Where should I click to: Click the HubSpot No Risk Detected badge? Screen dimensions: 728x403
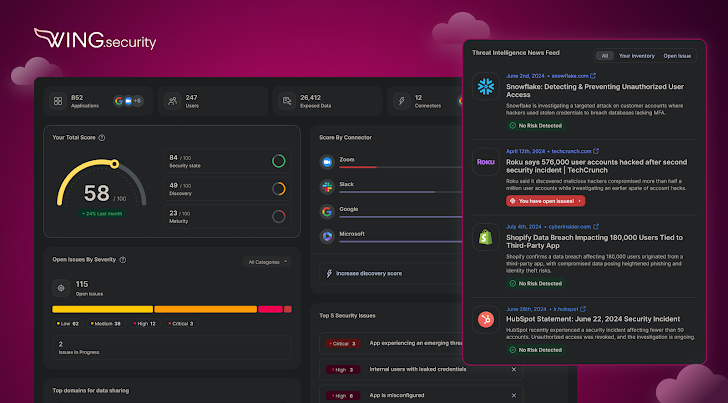(x=535, y=350)
